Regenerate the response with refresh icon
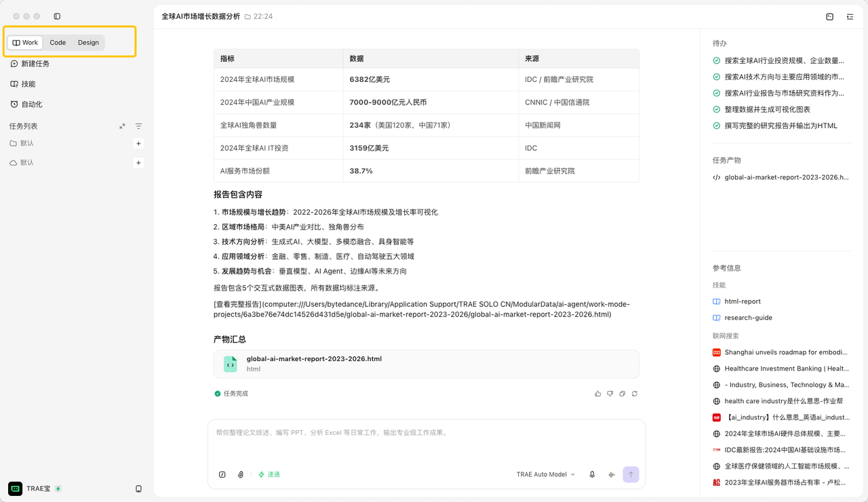This screenshot has height=502, width=868. pyautogui.click(x=635, y=394)
